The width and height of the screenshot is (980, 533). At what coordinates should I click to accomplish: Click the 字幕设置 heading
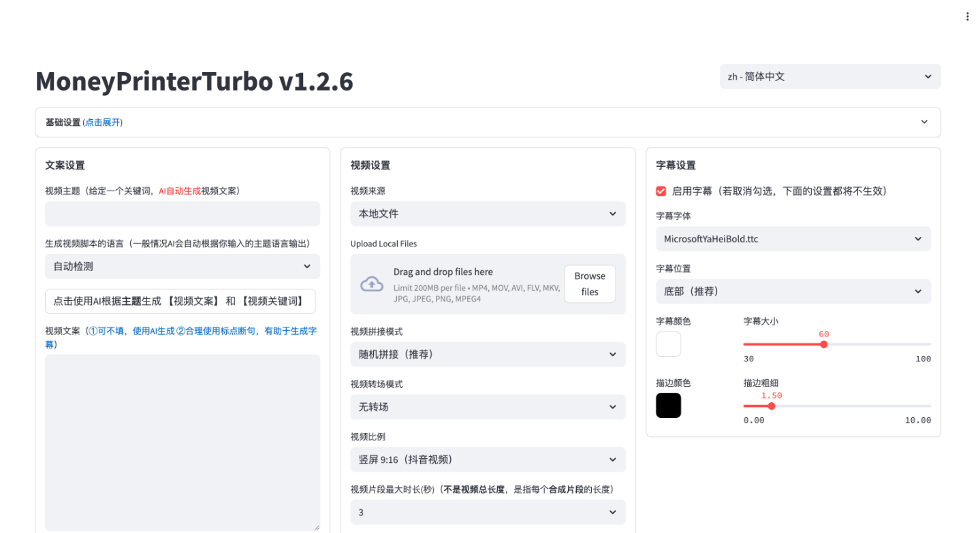pyautogui.click(x=676, y=165)
